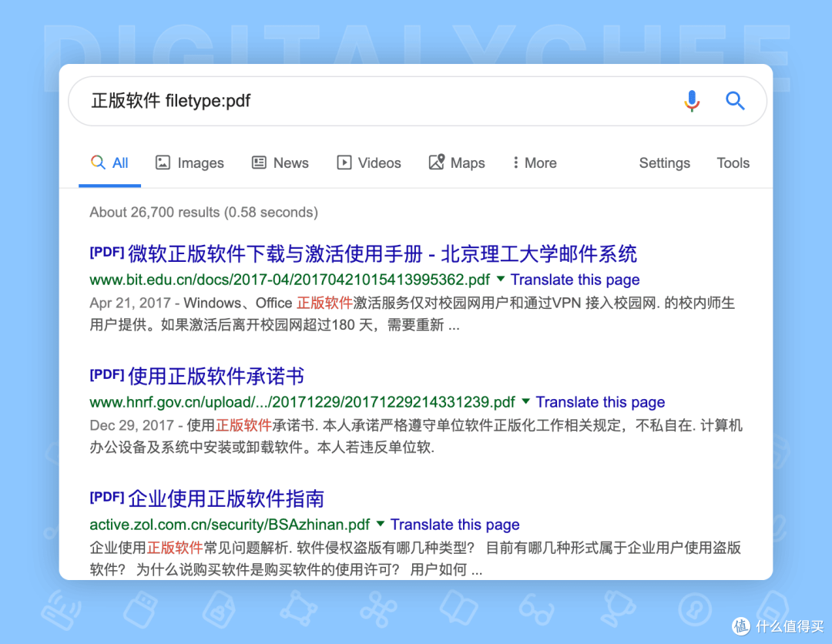
Task: Translate this page for zol.com.cn result
Action: point(455,525)
